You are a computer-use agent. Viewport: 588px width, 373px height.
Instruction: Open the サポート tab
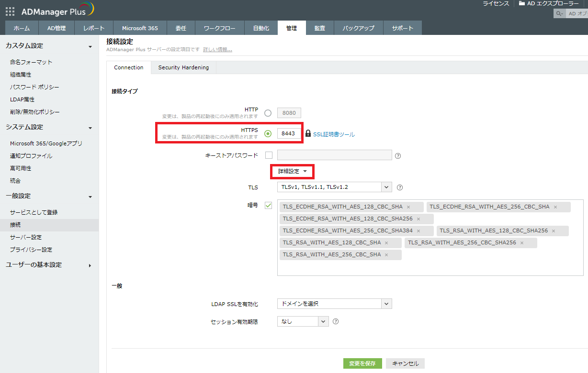click(x=403, y=28)
